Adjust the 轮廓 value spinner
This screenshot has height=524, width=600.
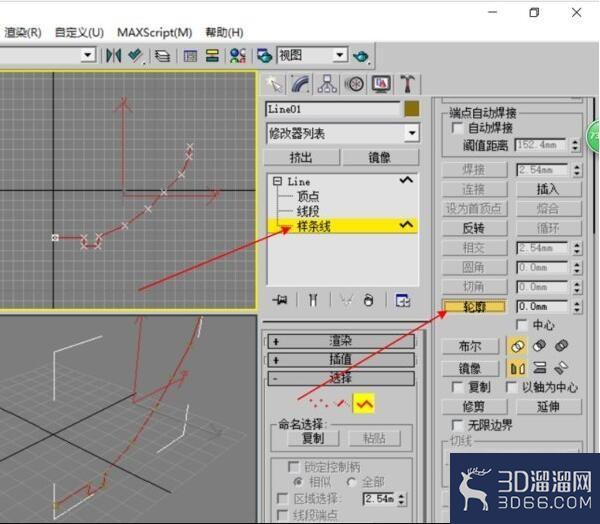tap(577, 307)
